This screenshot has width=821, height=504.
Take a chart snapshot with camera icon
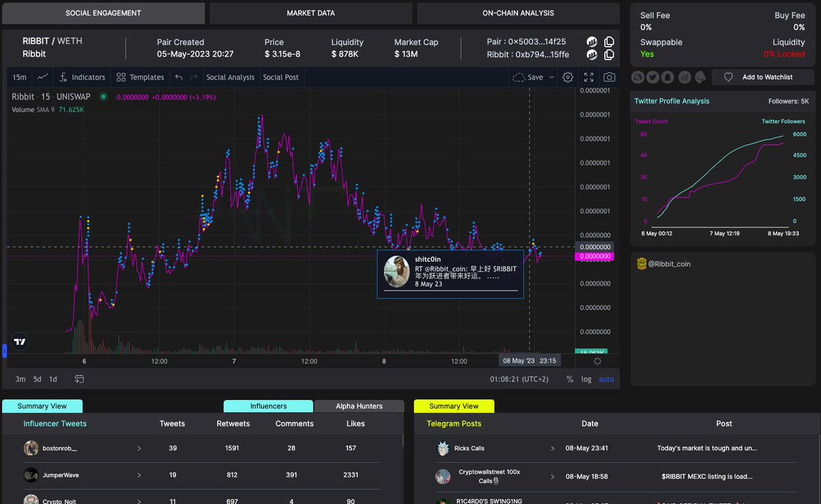pos(609,77)
